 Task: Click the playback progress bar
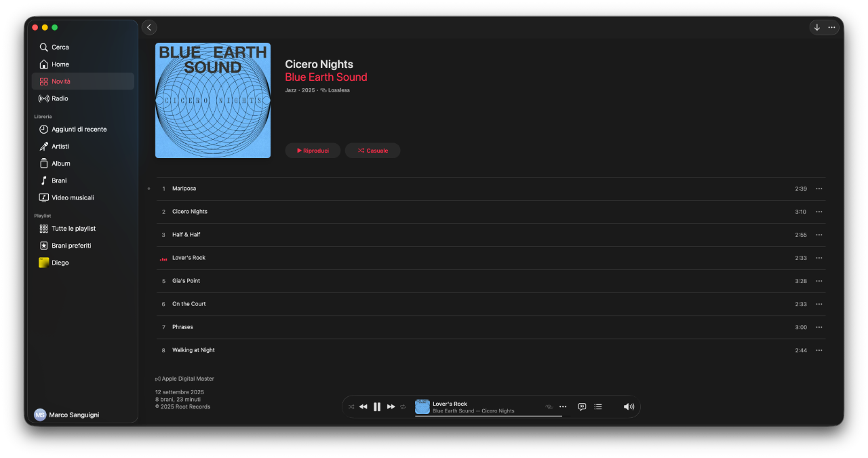(488, 416)
